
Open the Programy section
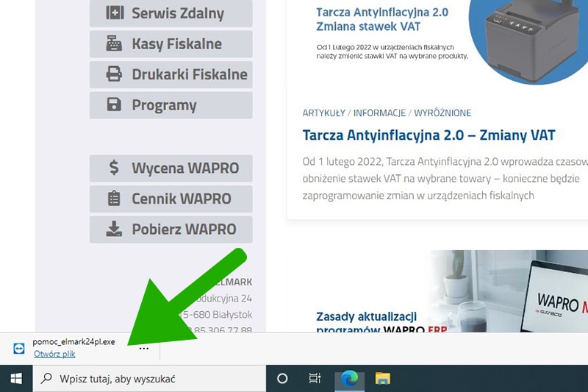(x=171, y=105)
